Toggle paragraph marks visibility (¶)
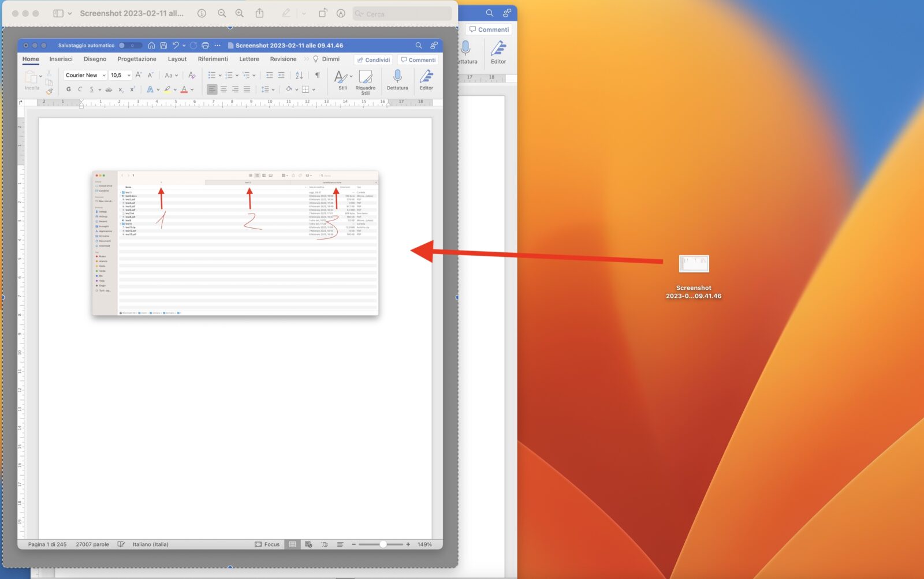This screenshot has width=924, height=579. 318,75
